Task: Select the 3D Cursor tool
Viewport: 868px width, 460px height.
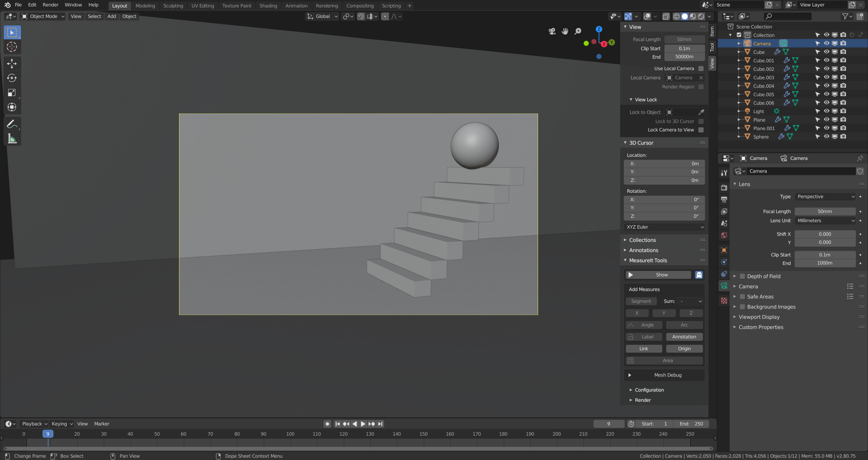Action: [12, 47]
